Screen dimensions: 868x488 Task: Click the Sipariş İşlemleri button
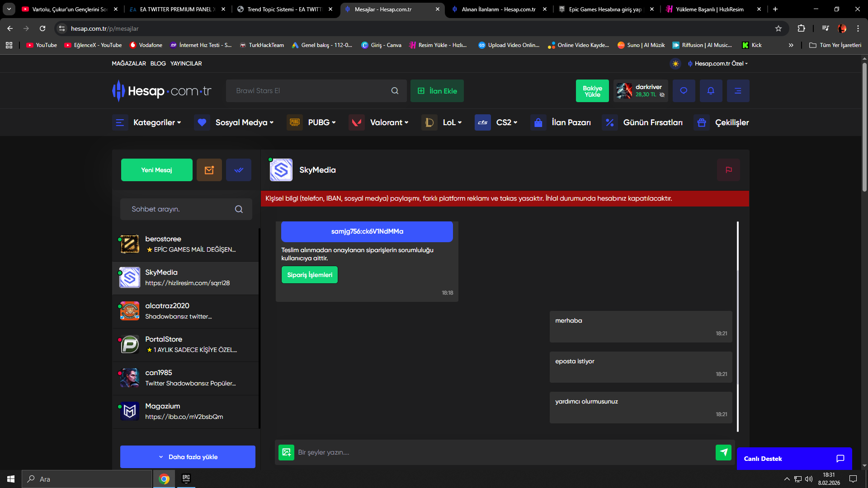310,275
